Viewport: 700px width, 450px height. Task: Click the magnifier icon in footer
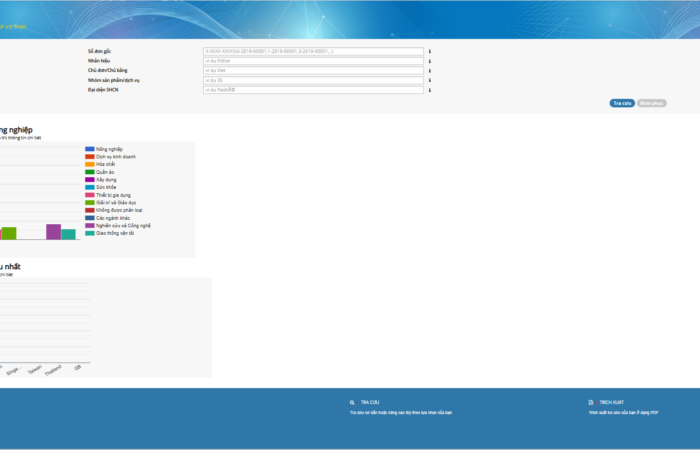(x=352, y=403)
